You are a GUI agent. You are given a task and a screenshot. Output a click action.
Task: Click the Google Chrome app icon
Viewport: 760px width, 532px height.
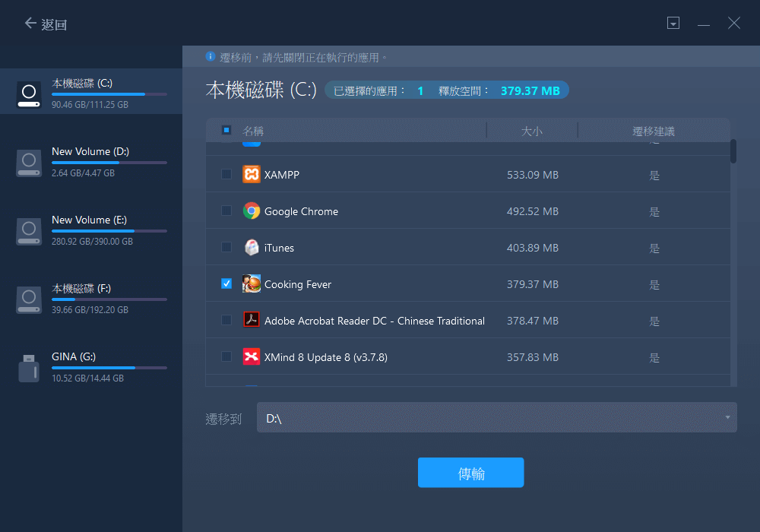251,211
